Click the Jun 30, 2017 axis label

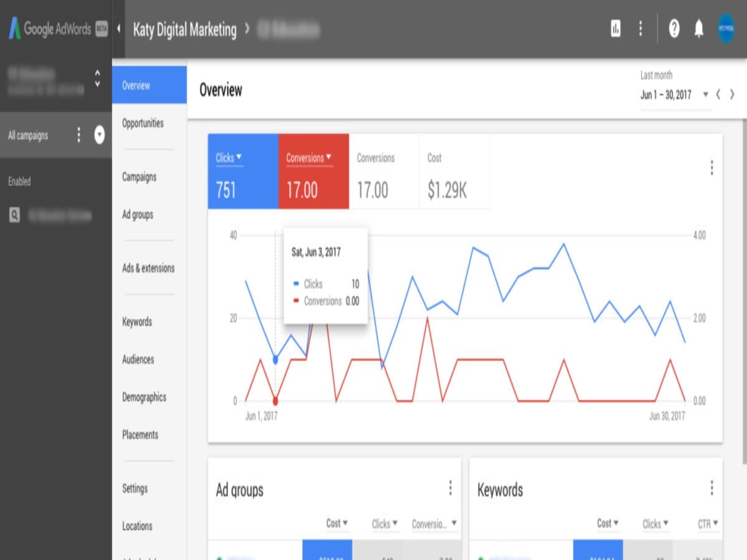(x=667, y=416)
